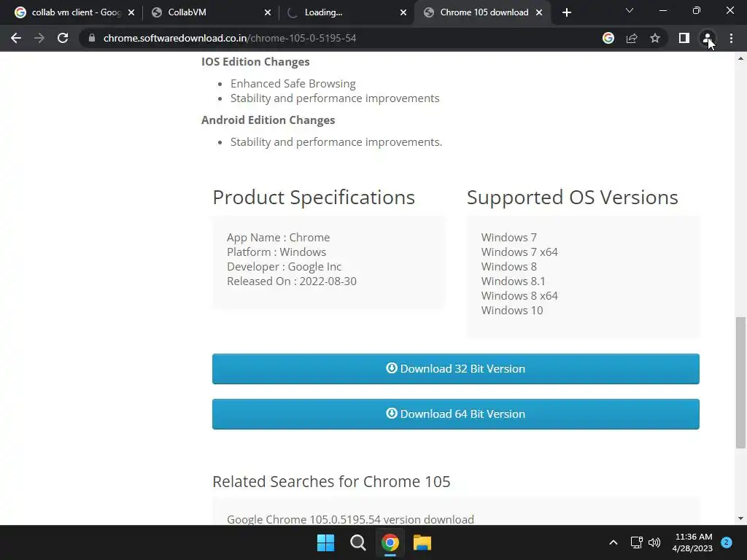Click the forward navigation arrow
This screenshot has width=747, height=560.
[x=39, y=38]
